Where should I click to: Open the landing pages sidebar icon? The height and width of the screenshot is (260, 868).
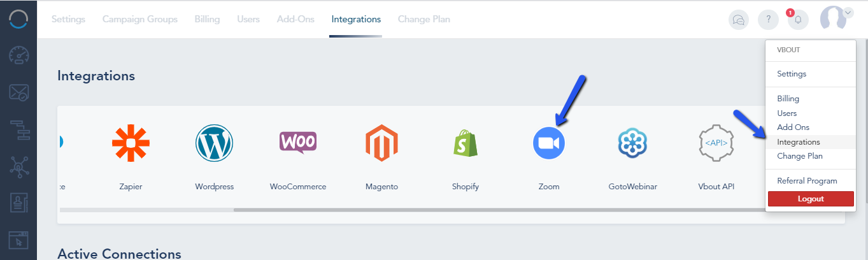point(18,241)
